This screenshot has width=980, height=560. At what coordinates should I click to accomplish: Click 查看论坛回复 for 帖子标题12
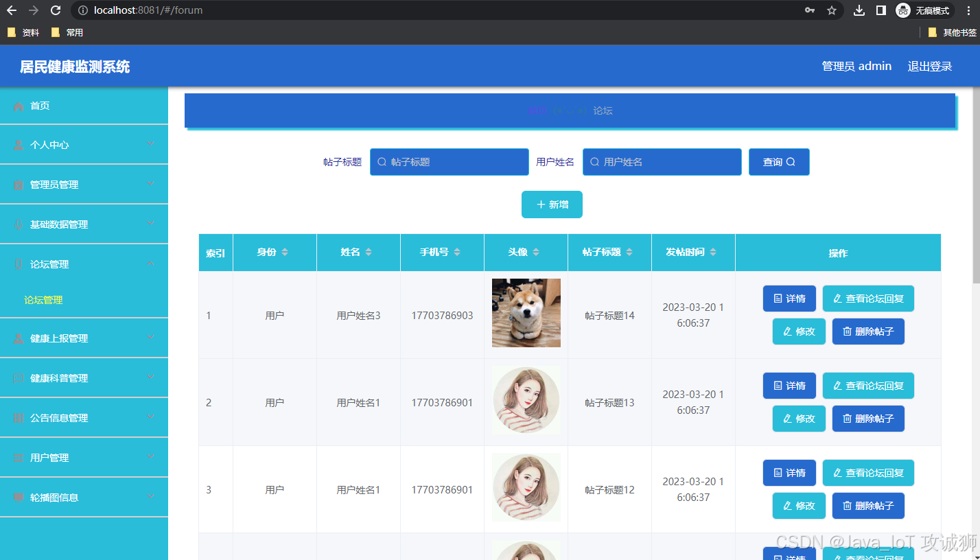tap(868, 473)
